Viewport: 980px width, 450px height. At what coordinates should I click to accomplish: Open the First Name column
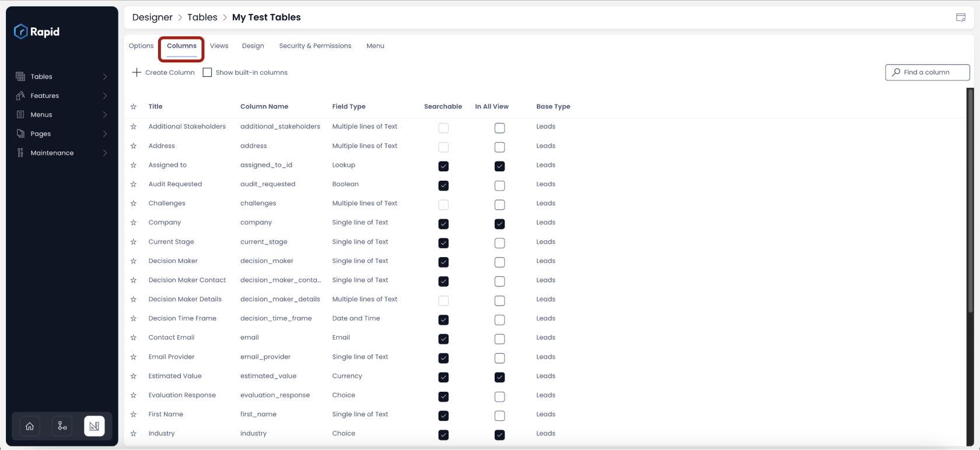166,414
